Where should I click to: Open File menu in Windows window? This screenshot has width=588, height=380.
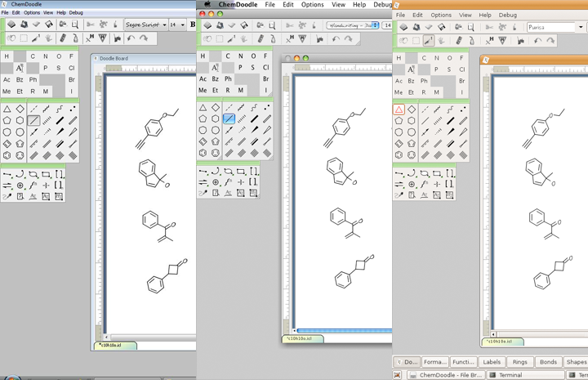(x=5, y=12)
